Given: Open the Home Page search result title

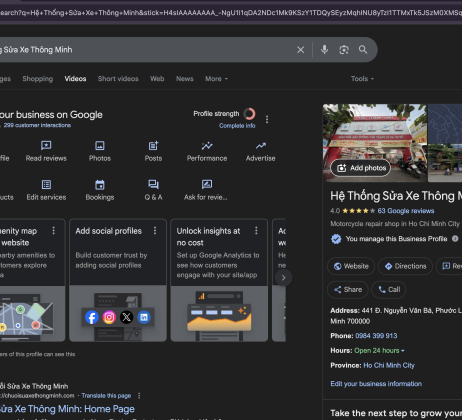Looking at the screenshot, I should coord(67,409).
